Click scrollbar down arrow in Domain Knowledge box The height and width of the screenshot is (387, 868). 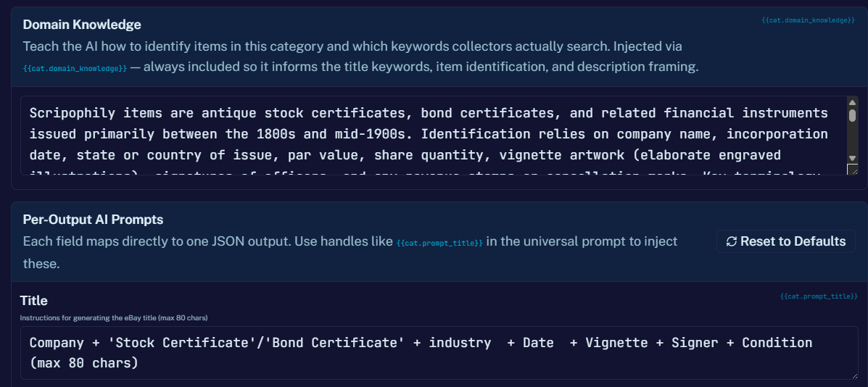(853, 157)
